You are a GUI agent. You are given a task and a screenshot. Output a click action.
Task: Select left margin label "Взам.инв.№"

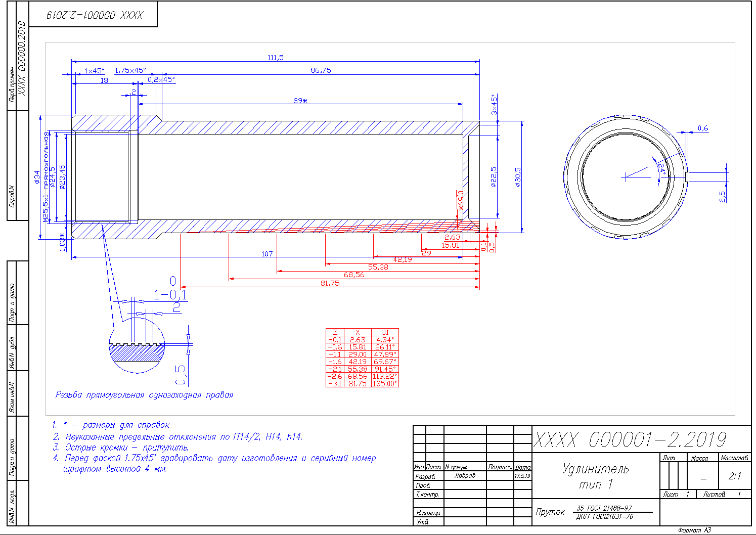pos(12,397)
